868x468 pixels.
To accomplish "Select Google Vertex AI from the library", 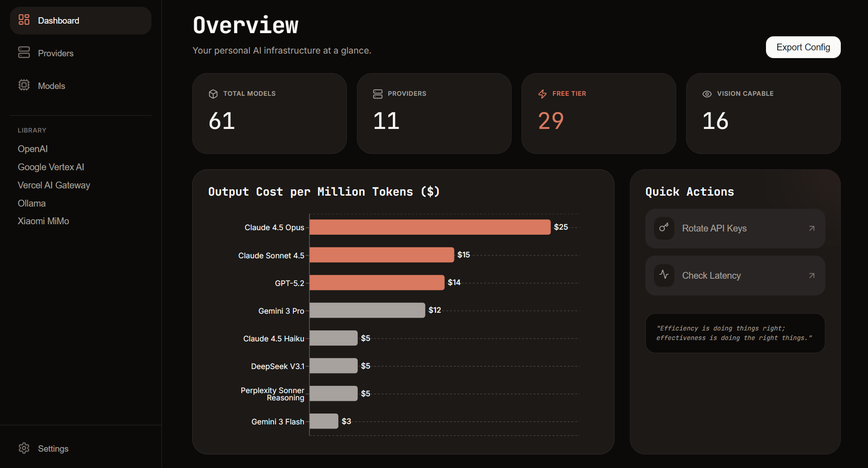I will tap(51, 167).
